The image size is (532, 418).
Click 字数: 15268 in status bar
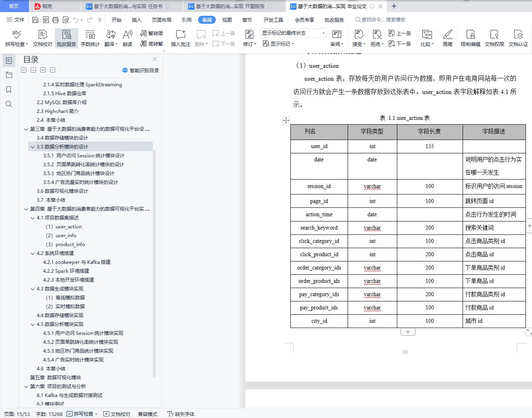pos(49,414)
